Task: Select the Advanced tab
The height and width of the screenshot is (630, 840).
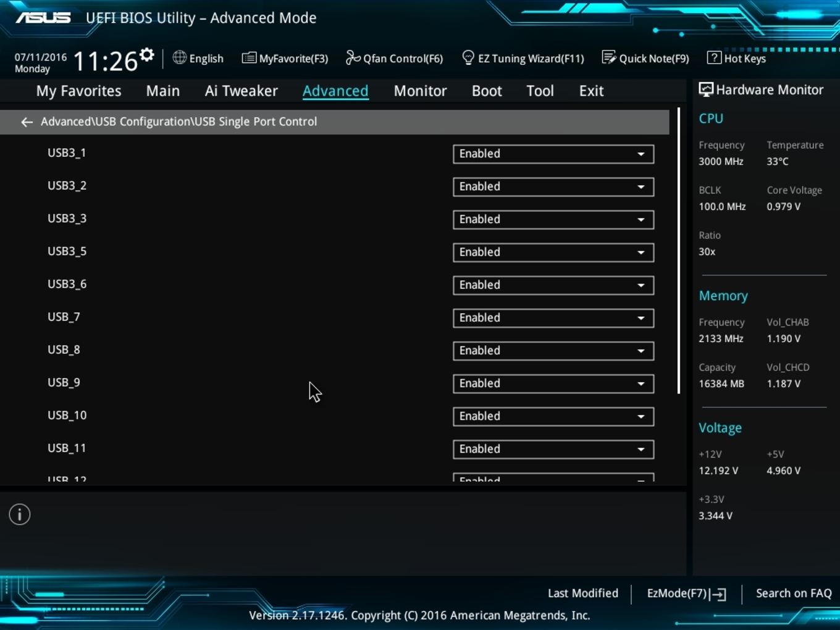Action: [335, 91]
